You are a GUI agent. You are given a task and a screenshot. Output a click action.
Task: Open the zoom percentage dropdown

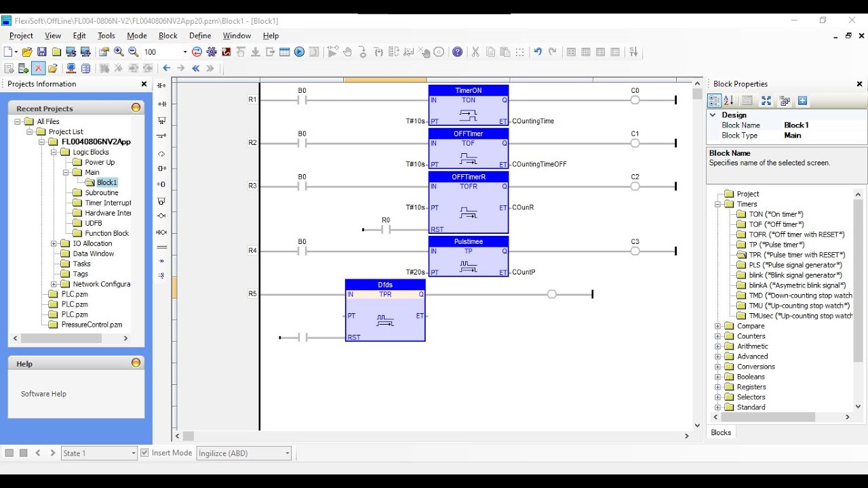pos(184,52)
